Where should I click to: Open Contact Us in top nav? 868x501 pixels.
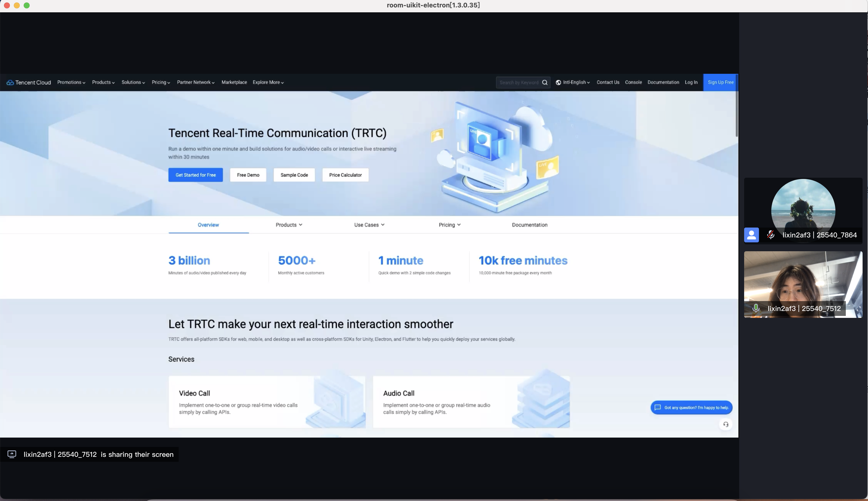(x=608, y=82)
